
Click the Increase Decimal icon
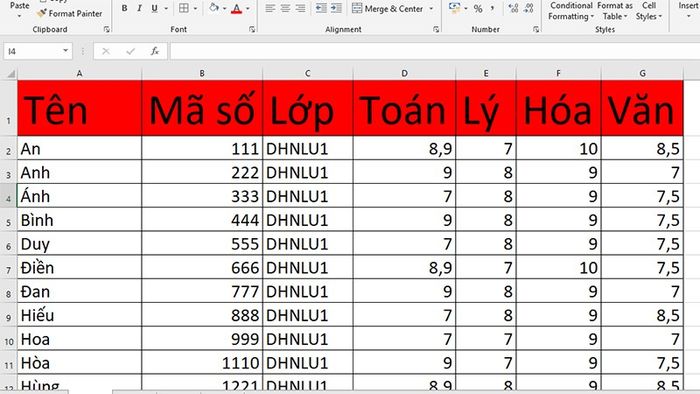(513, 8)
